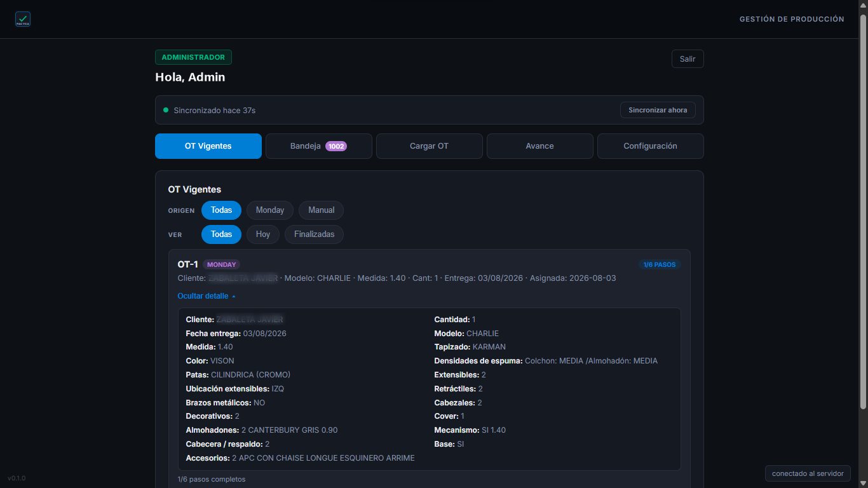Click the MONDAY tag on OT-1
This screenshot has width=868, height=488.
coord(222,264)
